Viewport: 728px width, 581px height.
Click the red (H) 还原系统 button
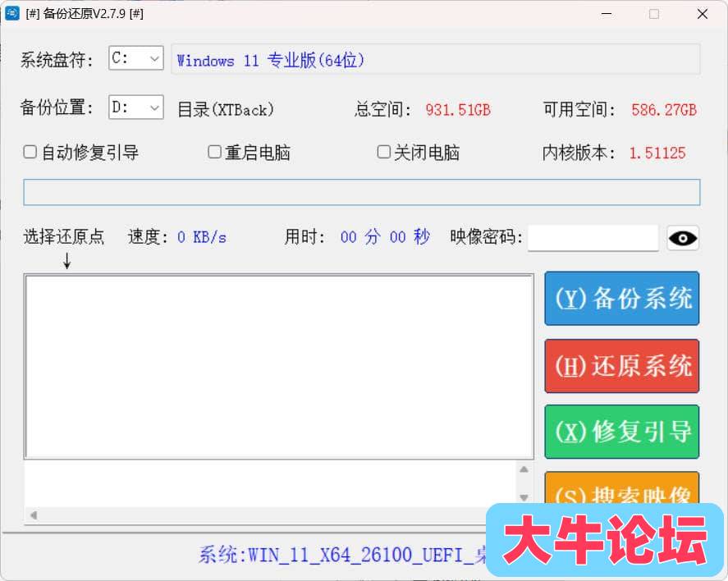(621, 366)
